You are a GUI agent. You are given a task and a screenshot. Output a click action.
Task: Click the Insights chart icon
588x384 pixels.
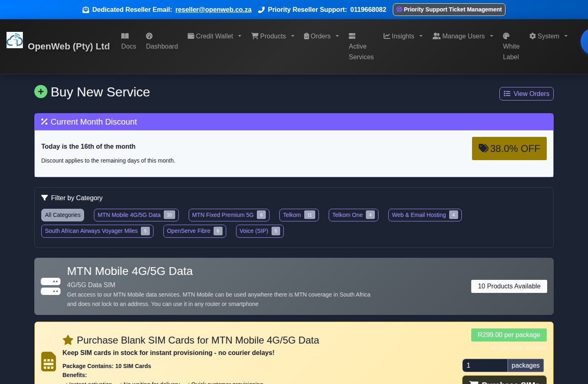click(x=387, y=36)
